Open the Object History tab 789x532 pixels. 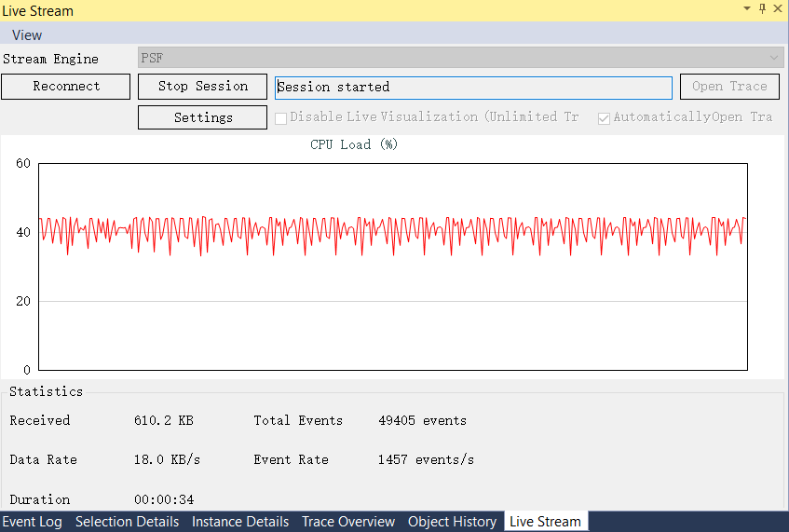[x=453, y=522]
